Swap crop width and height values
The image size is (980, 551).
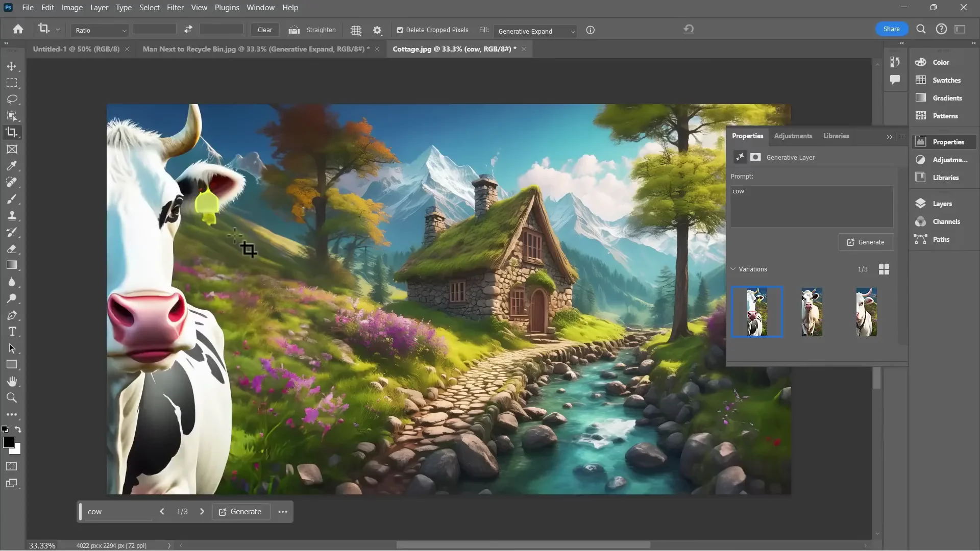187,30
